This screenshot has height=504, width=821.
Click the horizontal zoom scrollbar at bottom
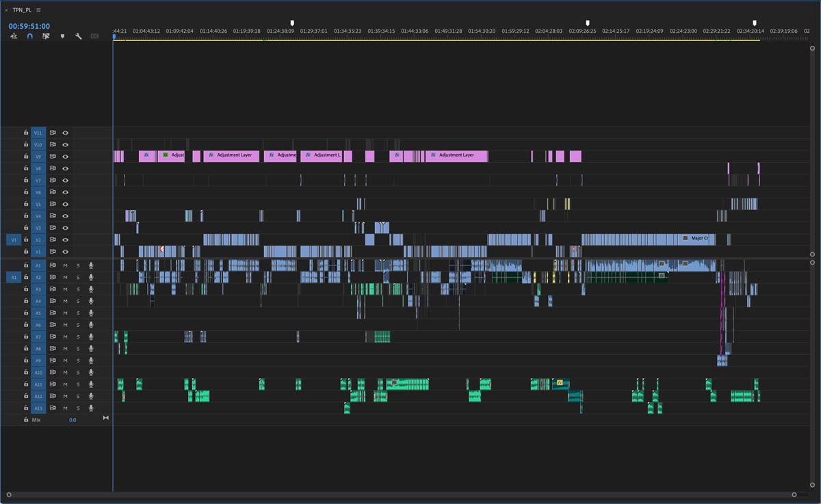pyautogui.click(x=400, y=494)
